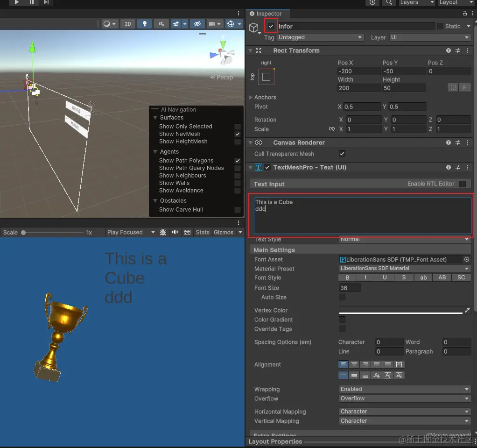Viewport: 477px width, 448px height.
Task: Click the Raw edit mode R button
Action: tap(464, 88)
